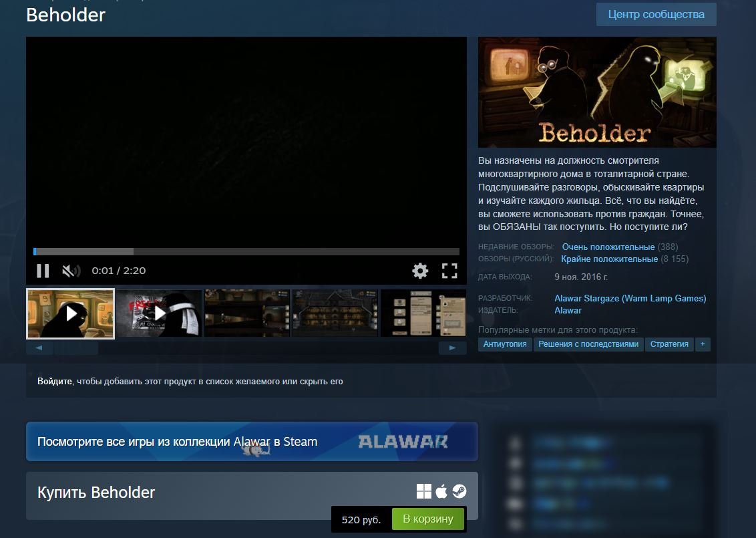Click Войдите sign-in link
This screenshot has height=538, width=756.
(55, 381)
